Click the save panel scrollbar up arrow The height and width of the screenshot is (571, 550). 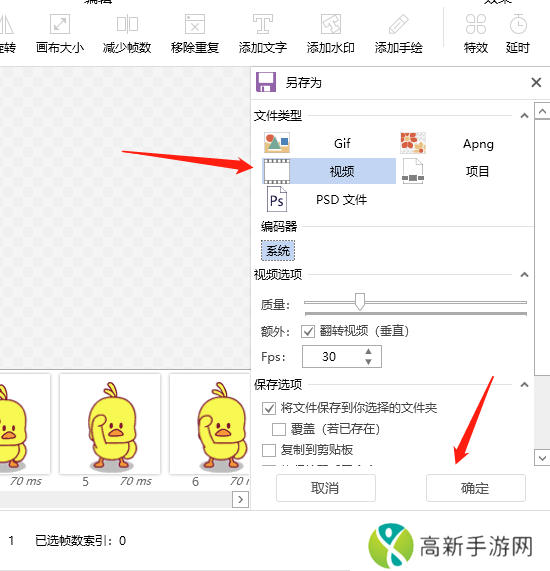point(542,111)
